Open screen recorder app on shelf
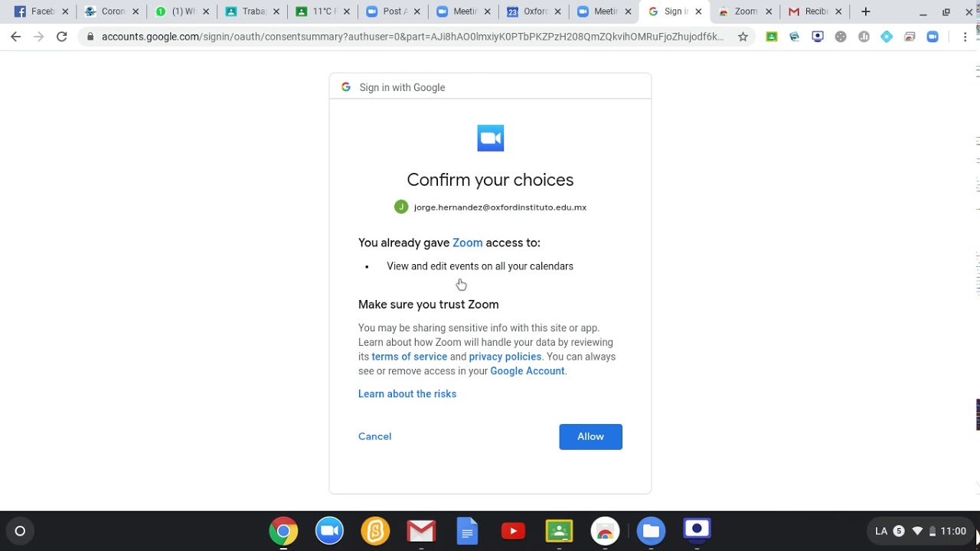This screenshot has height=551, width=980. (x=697, y=530)
